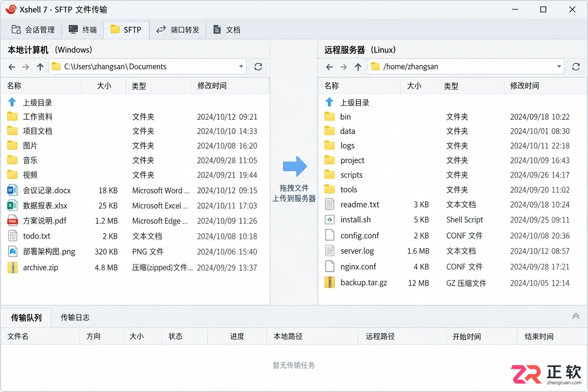The width and height of the screenshot is (588, 392).
Task: Click the GZ 压缩文件 type cell
Action: [x=466, y=283]
